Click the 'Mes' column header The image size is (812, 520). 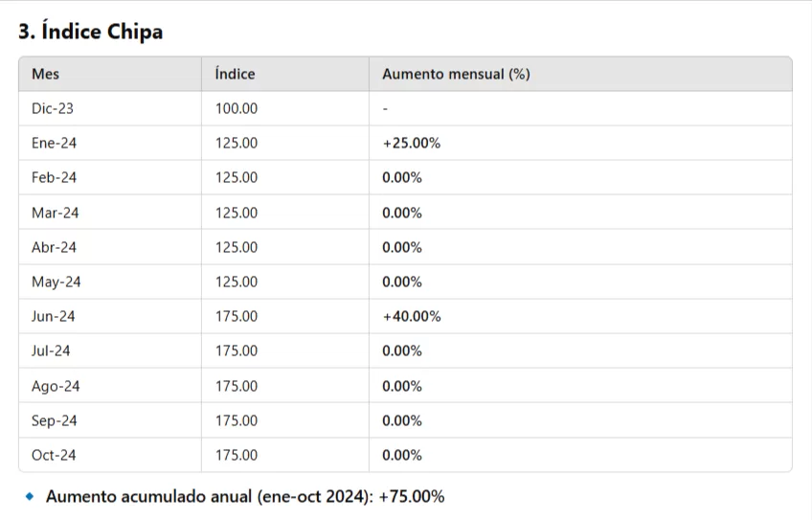(x=45, y=74)
